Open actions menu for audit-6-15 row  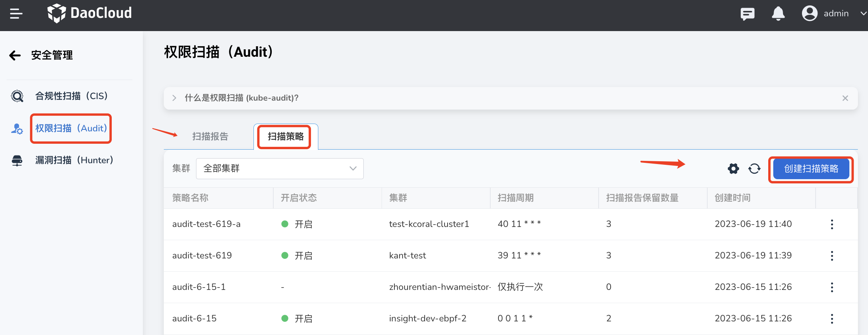[x=832, y=319]
